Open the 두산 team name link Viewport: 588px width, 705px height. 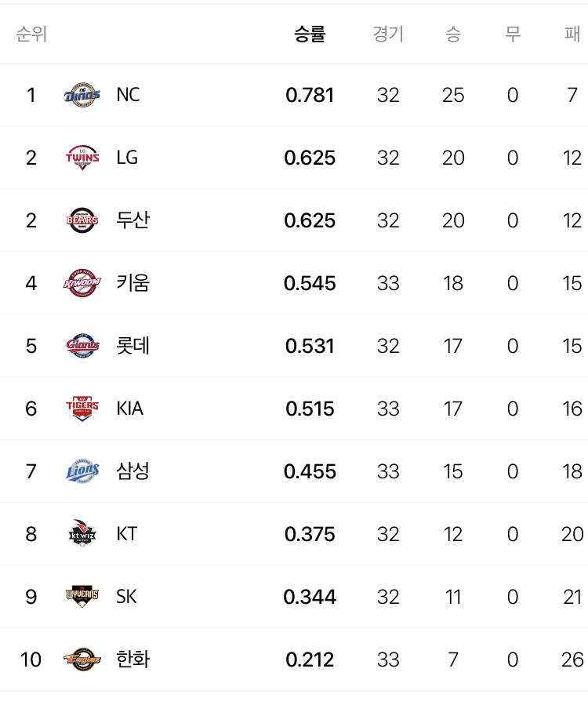(132, 220)
